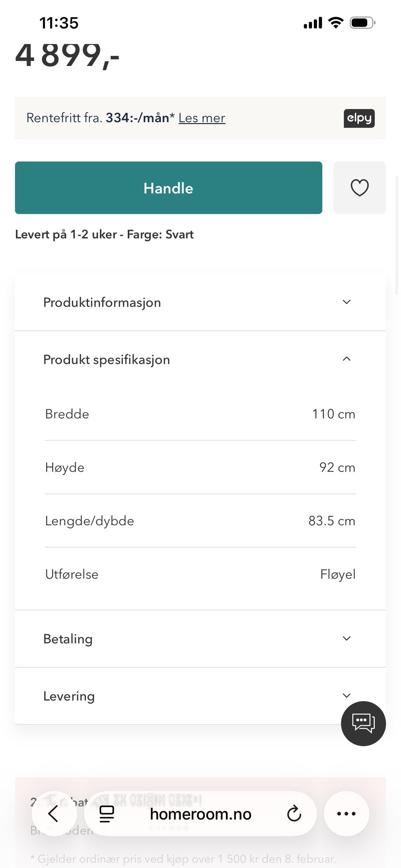Tap the Produktinformasjon heading
The image size is (401, 868).
coord(102,302)
